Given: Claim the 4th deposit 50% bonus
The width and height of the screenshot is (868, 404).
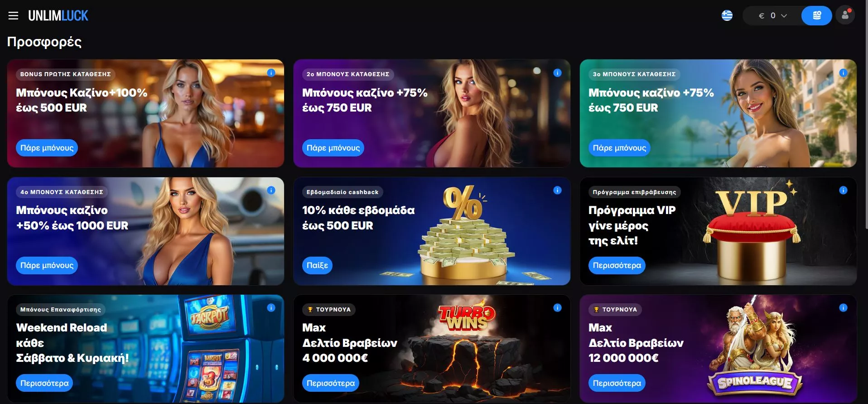Looking at the screenshot, I should pos(47,265).
